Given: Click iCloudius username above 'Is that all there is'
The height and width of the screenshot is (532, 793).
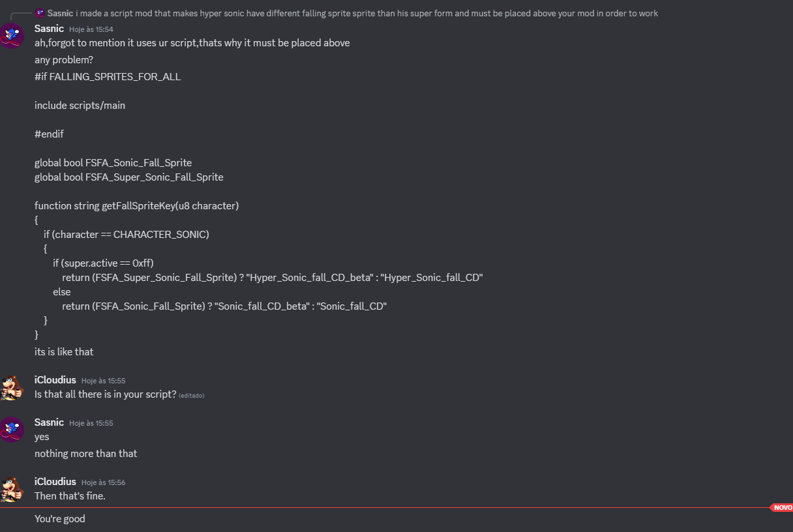Looking at the screenshot, I should [x=55, y=380].
